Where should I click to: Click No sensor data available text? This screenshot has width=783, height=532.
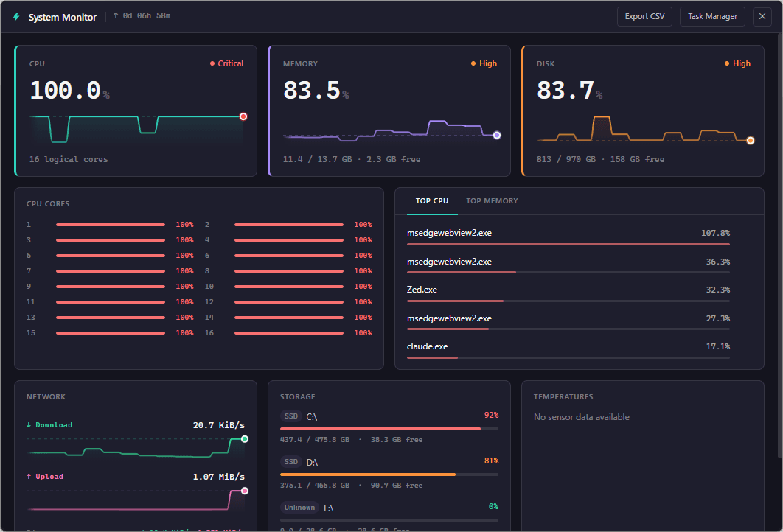(x=582, y=417)
